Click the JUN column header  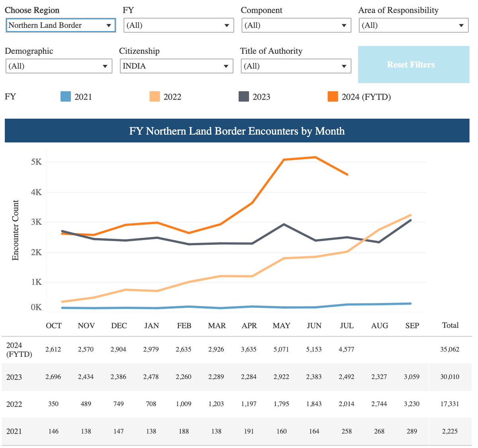pyautogui.click(x=314, y=326)
